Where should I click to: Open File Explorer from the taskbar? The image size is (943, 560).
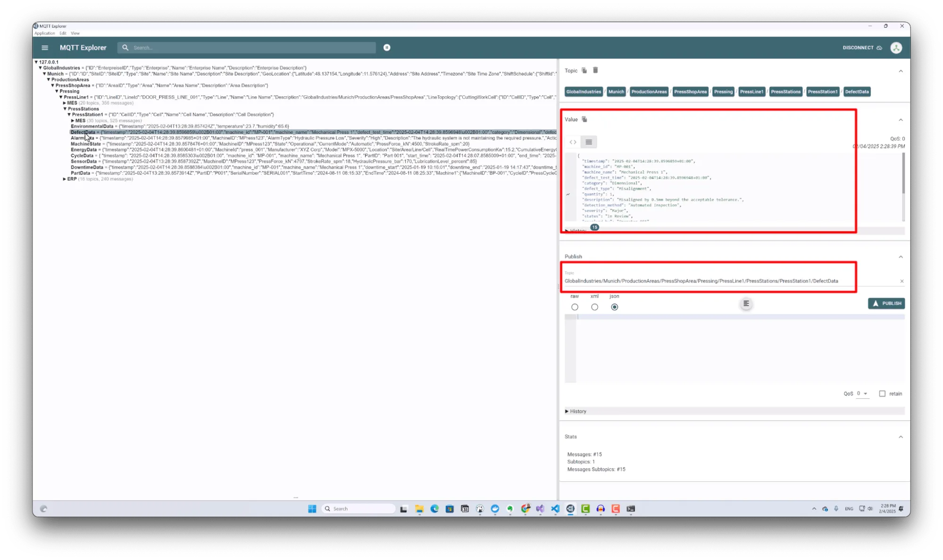419,509
